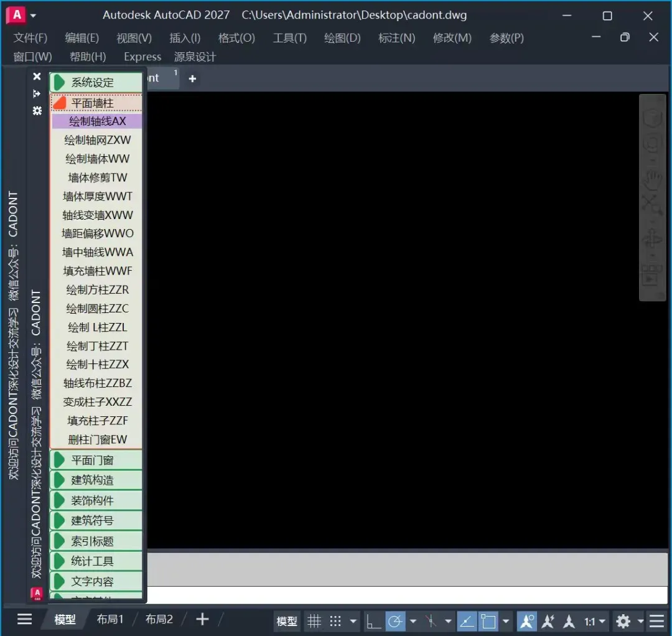Open the 1:1 annotation scale dropdown

click(x=595, y=621)
